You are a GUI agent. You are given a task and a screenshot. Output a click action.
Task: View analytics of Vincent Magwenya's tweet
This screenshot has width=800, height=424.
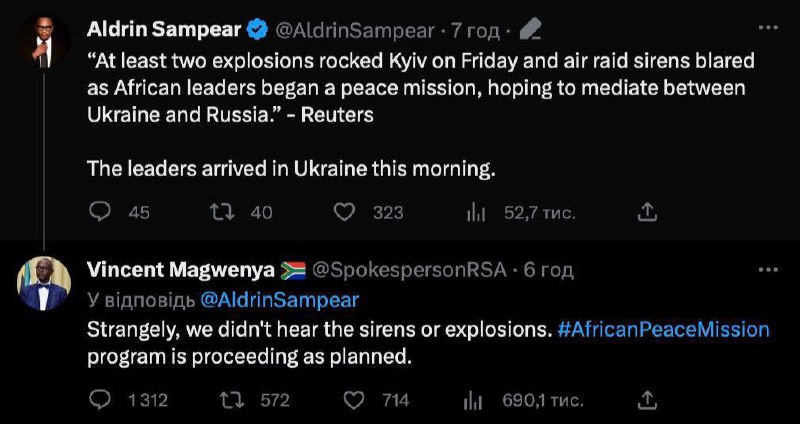tap(476, 399)
